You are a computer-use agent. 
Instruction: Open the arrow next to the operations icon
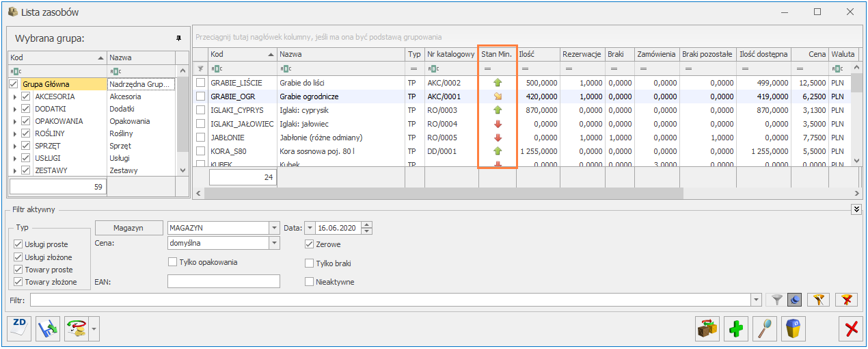(94, 329)
